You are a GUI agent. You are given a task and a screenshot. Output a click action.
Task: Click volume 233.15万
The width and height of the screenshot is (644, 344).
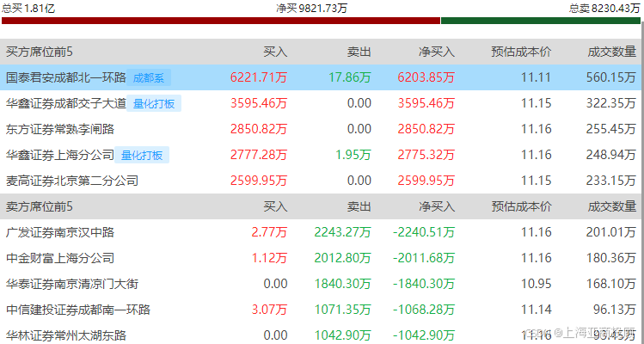611,181
